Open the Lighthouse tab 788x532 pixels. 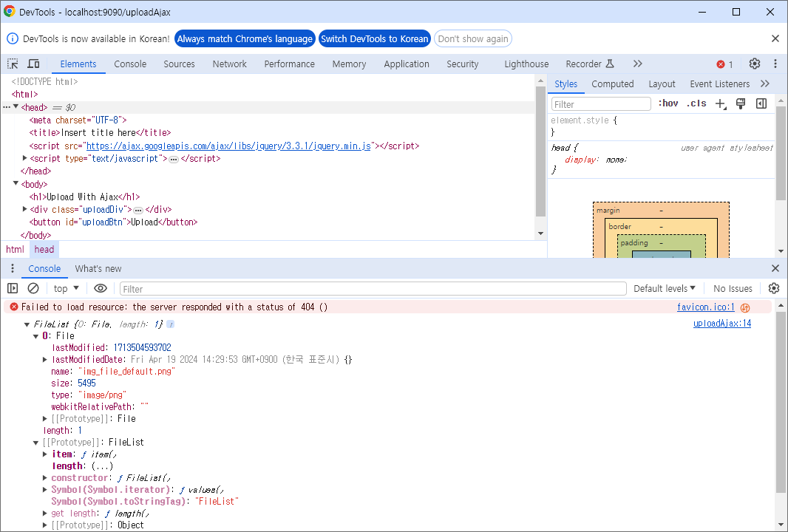click(x=526, y=64)
